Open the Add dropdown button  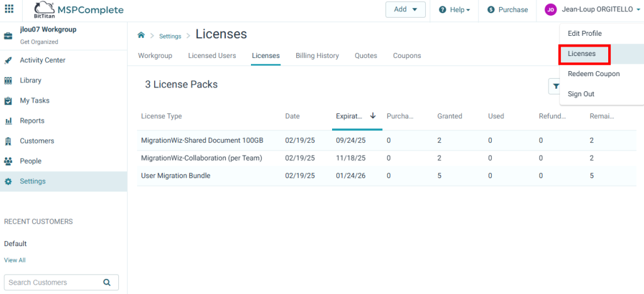406,9
